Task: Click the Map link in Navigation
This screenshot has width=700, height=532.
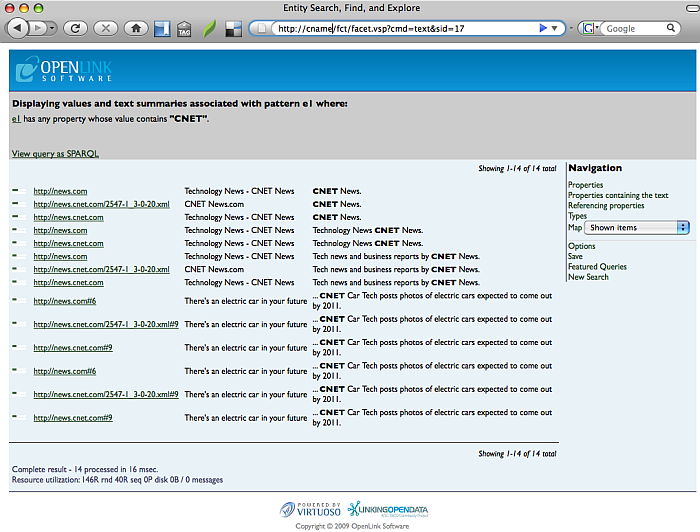Action: [x=575, y=228]
